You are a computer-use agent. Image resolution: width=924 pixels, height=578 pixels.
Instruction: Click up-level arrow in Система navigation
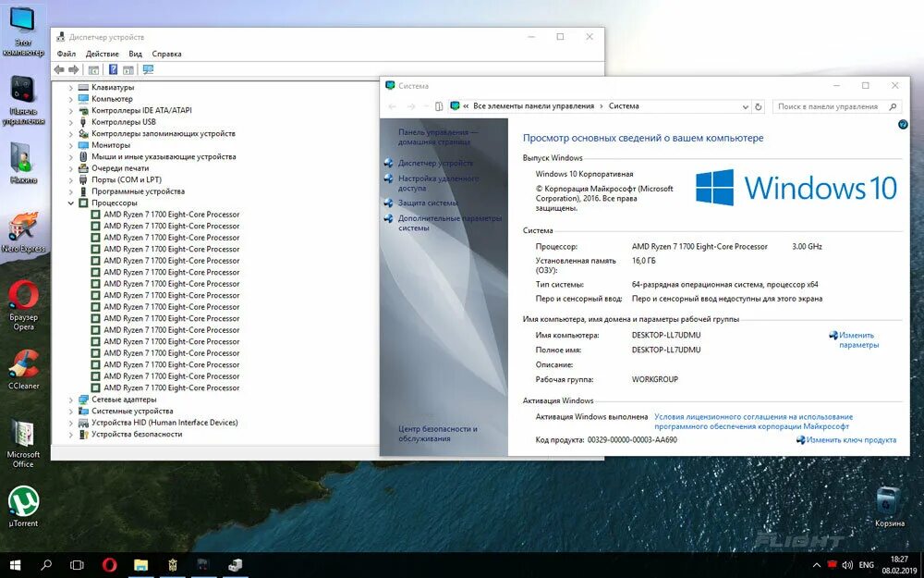tap(438, 106)
